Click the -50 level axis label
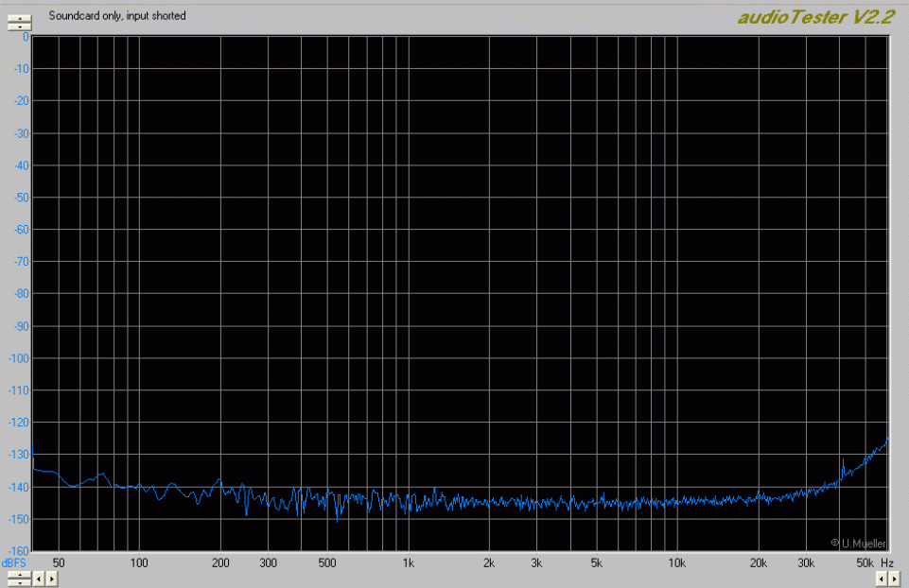The width and height of the screenshot is (909, 588). pyautogui.click(x=20, y=198)
